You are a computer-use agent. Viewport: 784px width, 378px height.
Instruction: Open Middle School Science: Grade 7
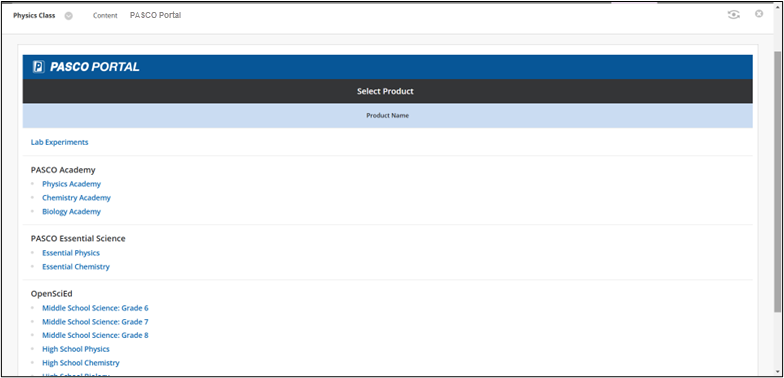[x=95, y=322]
